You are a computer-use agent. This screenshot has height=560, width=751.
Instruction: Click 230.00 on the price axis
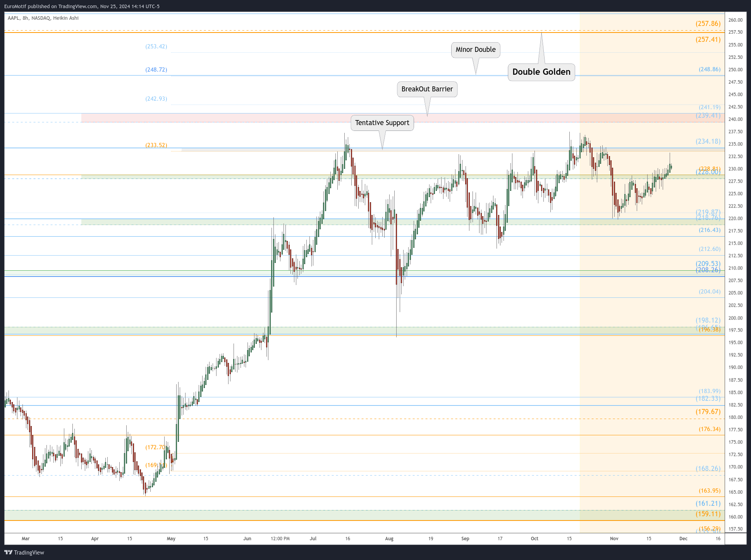tap(736, 169)
